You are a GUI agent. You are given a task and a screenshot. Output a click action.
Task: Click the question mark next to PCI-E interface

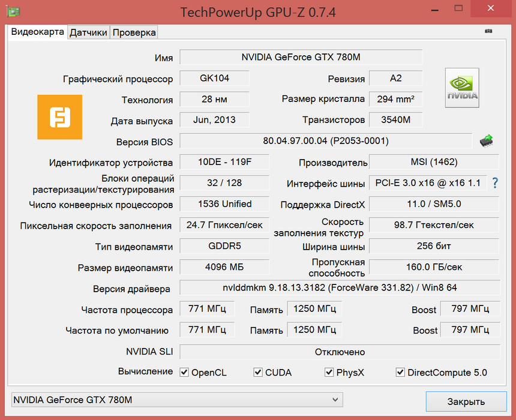(494, 183)
